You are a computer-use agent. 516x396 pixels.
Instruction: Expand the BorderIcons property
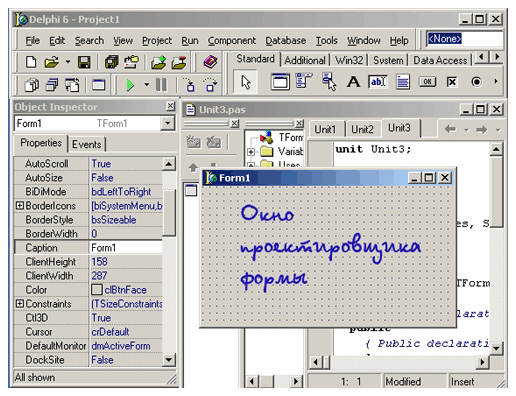tap(20, 206)
